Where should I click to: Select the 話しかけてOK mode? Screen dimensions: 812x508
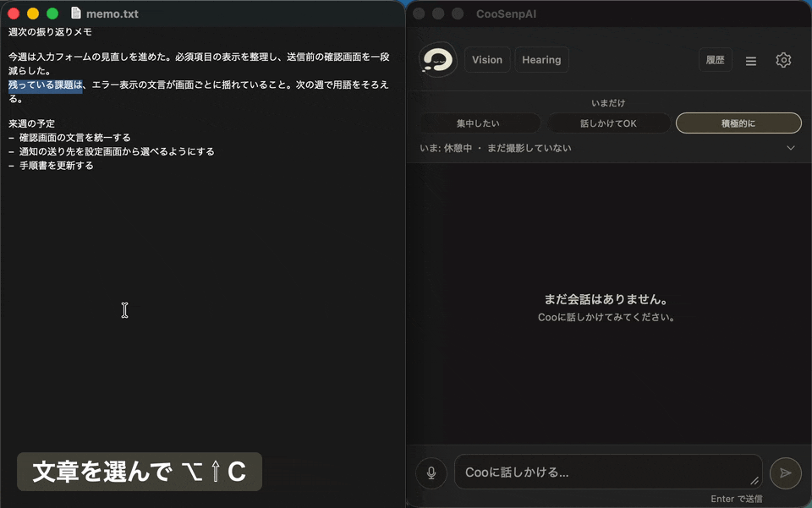coord(608,123)
